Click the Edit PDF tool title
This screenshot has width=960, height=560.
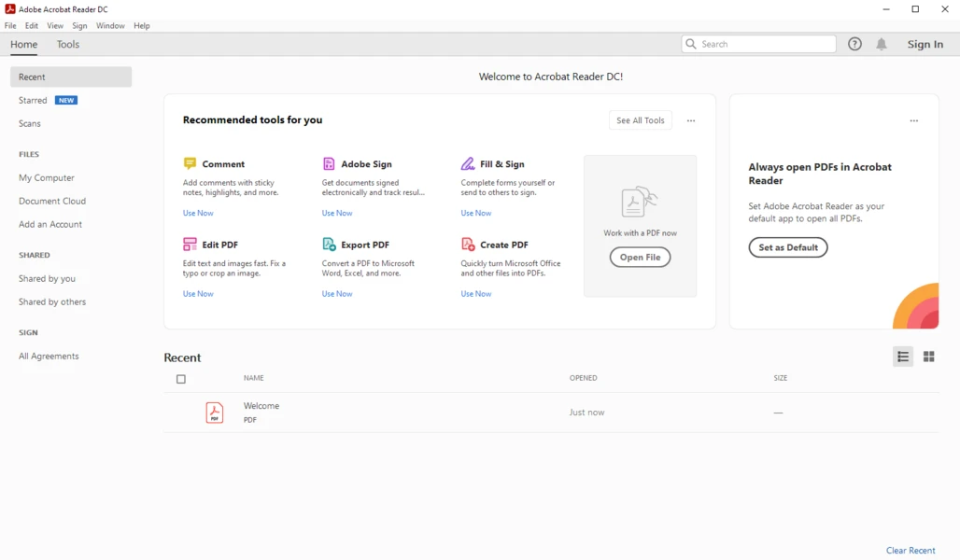coord(219,245)
